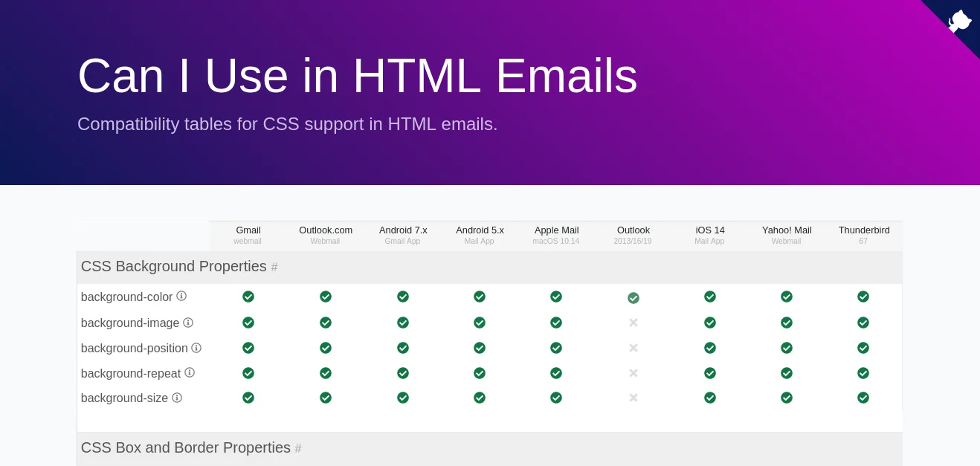Click faded Outlook checkmark for background-color
This screenshot has height=466, width=980.
(x=634, y=298)
